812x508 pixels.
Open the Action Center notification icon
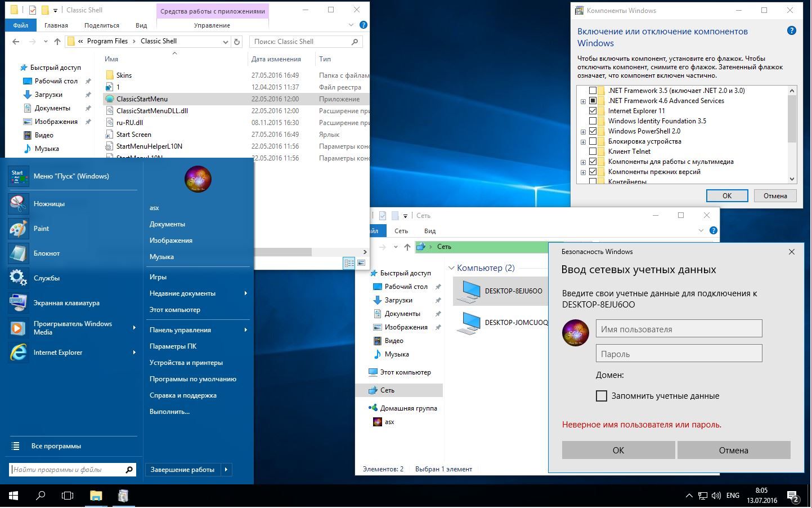(793, 496)
